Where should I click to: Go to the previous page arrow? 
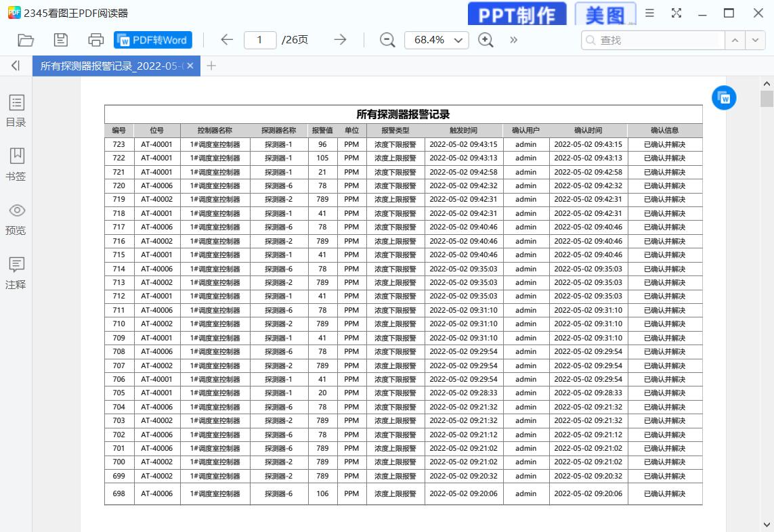click(x=227, y=40)
